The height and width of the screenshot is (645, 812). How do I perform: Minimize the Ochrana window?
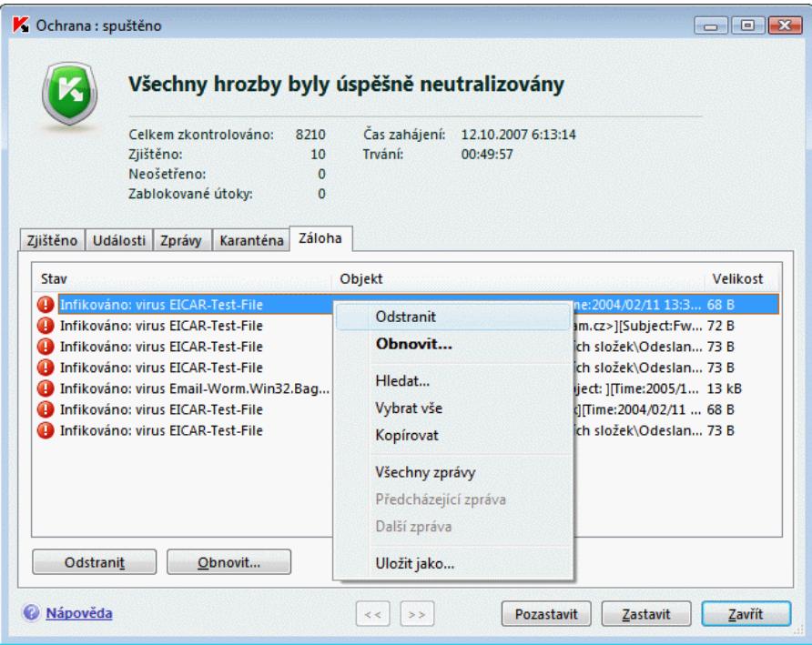(711, 25)
